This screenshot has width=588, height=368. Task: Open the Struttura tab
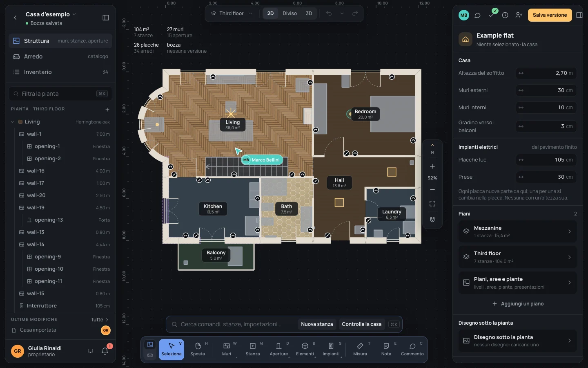click(x=60, y=41)
